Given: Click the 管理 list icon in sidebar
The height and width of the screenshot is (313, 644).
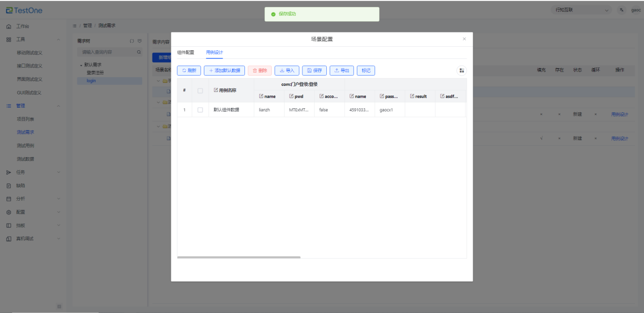Looking at the screenshot, I should click(9, 106).
